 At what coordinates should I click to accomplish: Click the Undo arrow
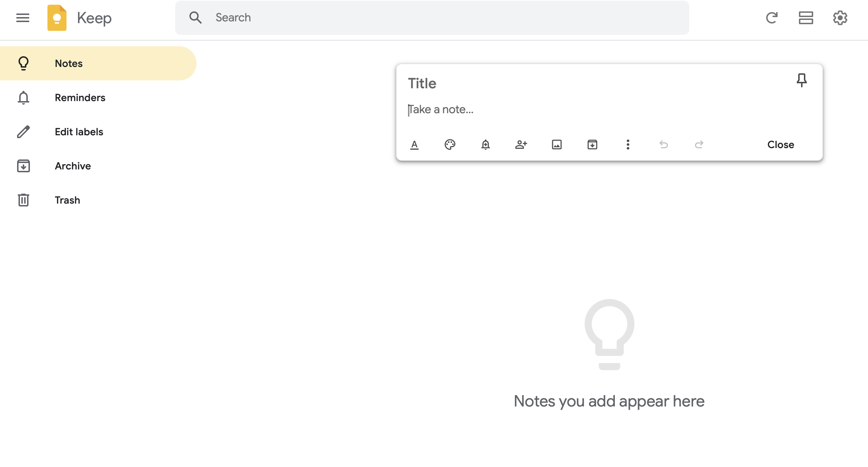pos(664,145)
